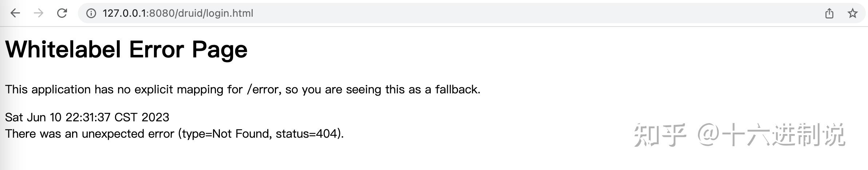This screenshot has width=868, height=170.
Task: Click the Whitelabel Error Page heading
Action: pos(126,49)
